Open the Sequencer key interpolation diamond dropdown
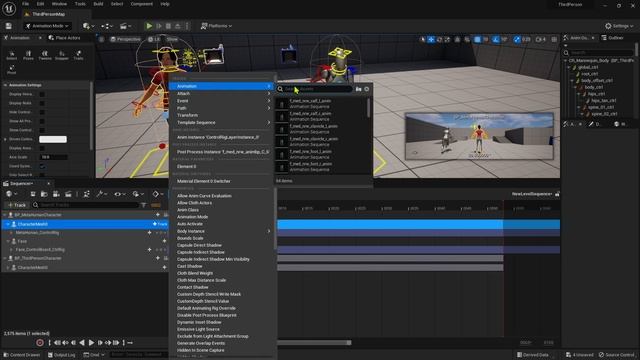Viewport: 640px width, 360px height. 157,194
